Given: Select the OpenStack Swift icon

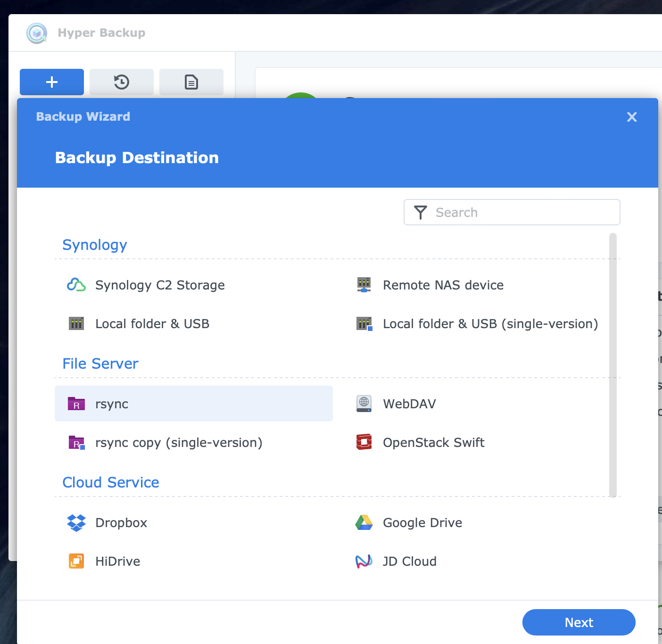Looking at the screenshot, I should 364,442.
